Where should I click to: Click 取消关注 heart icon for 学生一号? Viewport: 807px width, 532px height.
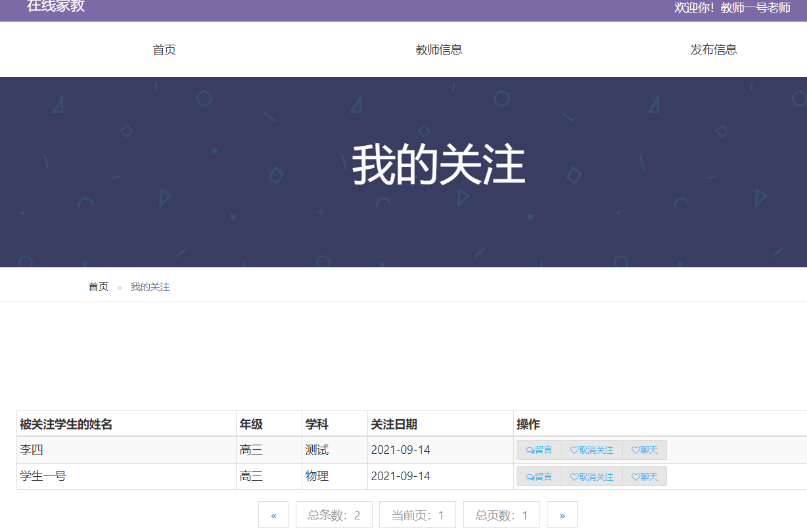pyautogui.click(x=573, y=476)
